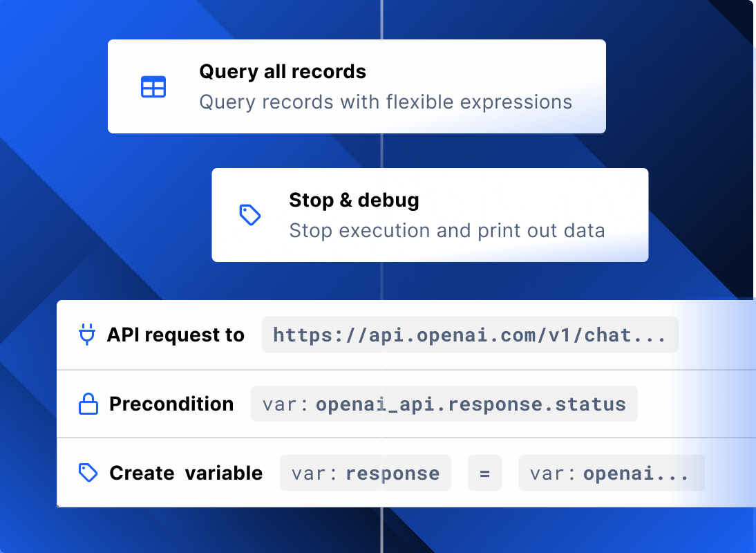Screen dimensions: 756x553
Task: Select the "Stop & debug" title
Action: click(x=354, y=200)
